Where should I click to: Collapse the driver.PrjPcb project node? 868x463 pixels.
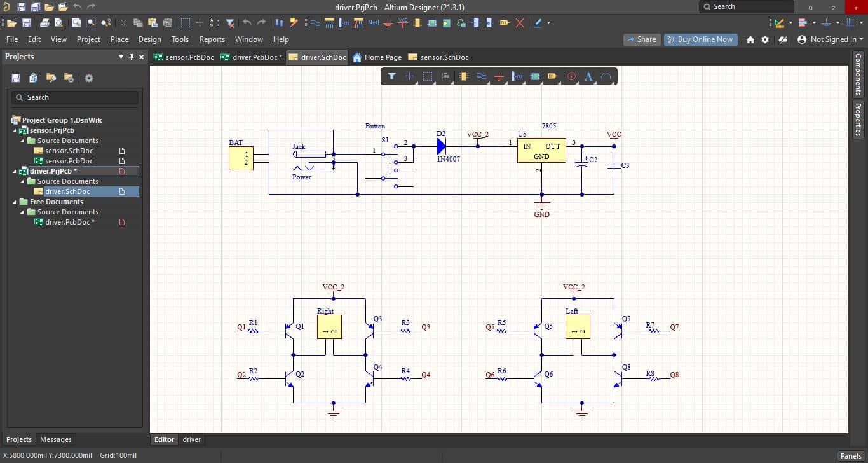coord(15,171)
